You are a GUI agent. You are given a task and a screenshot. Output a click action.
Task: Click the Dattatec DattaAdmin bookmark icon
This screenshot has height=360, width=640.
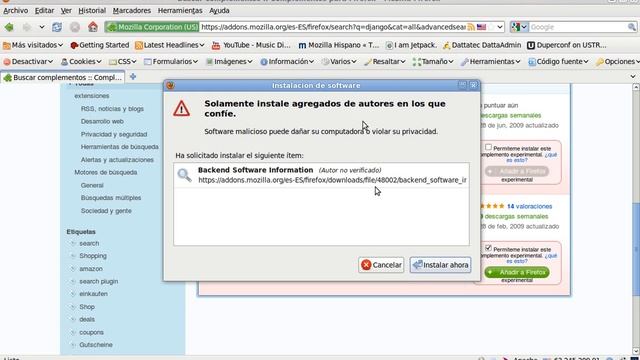(x=447, y=45)
